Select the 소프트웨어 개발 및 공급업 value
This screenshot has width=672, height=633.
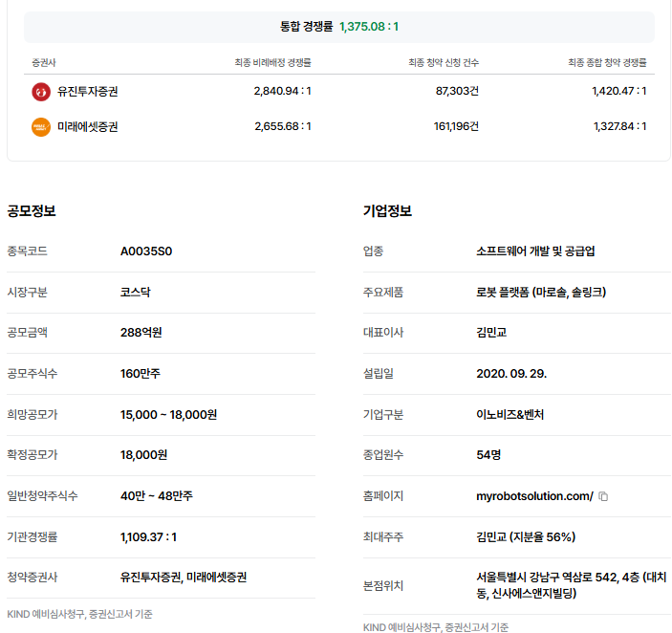click(535, 251)
